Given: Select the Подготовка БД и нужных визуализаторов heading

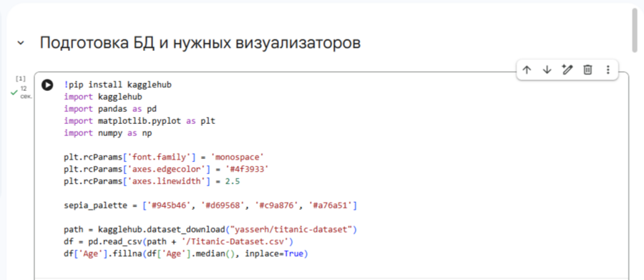Looking at the screenshot, I should pyautogui.click(x=200, y=43).
